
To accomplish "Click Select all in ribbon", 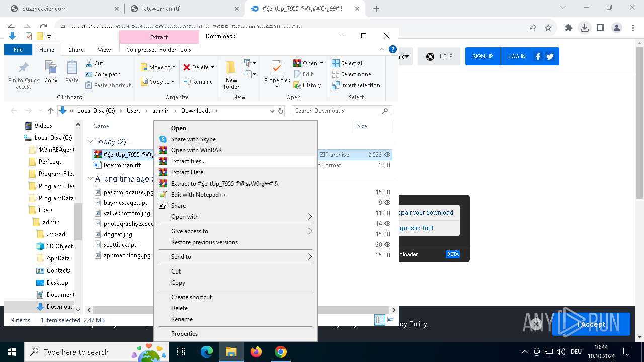I will (x=348, y=63).
